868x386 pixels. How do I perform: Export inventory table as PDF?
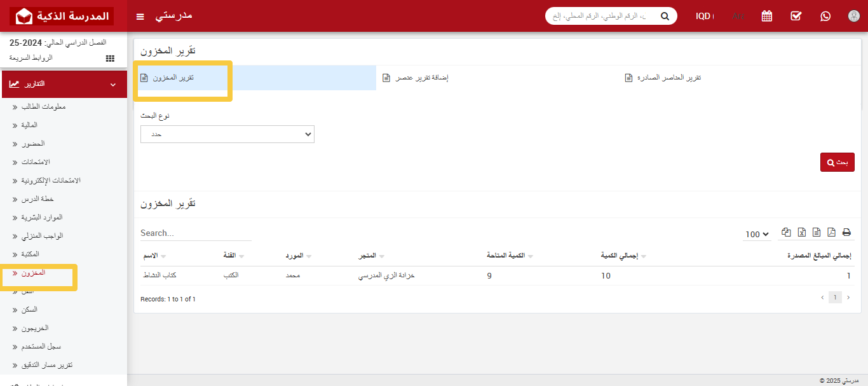click(831, 233)
